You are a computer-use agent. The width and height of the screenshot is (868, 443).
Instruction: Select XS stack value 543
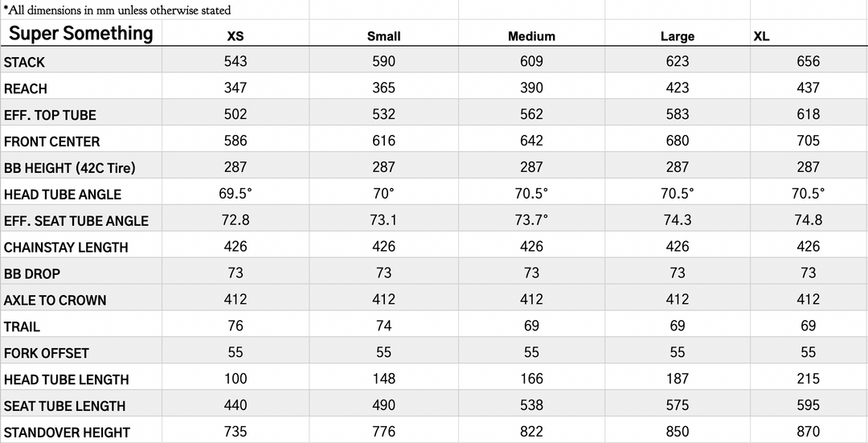[235, 61]
